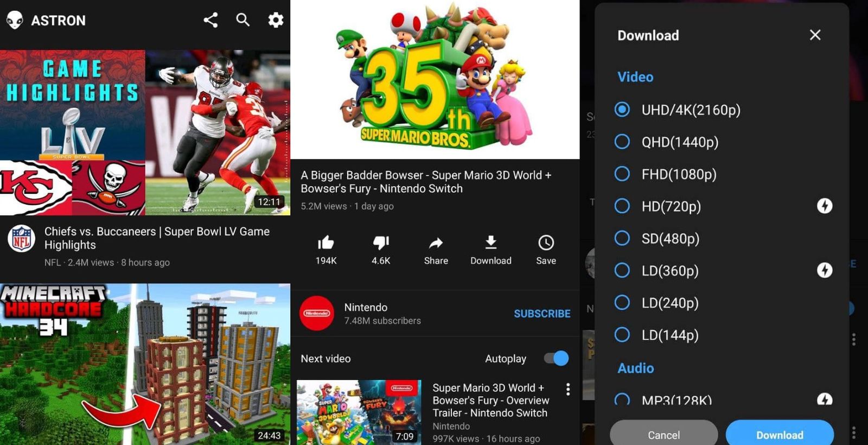Open the 'Chiefs vs. Buccaneers | Super Bowl LV' title
Viewport: 868px width, 445px height.
coord(157,238)
